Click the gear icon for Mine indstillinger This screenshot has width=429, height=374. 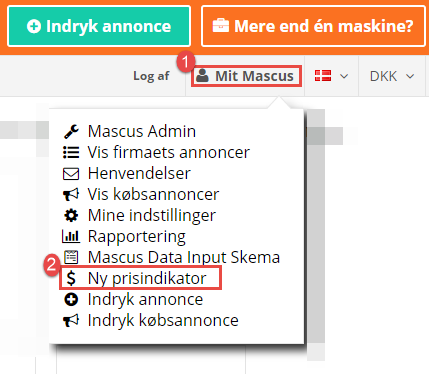pyautogui.click(x=71, y=215)
